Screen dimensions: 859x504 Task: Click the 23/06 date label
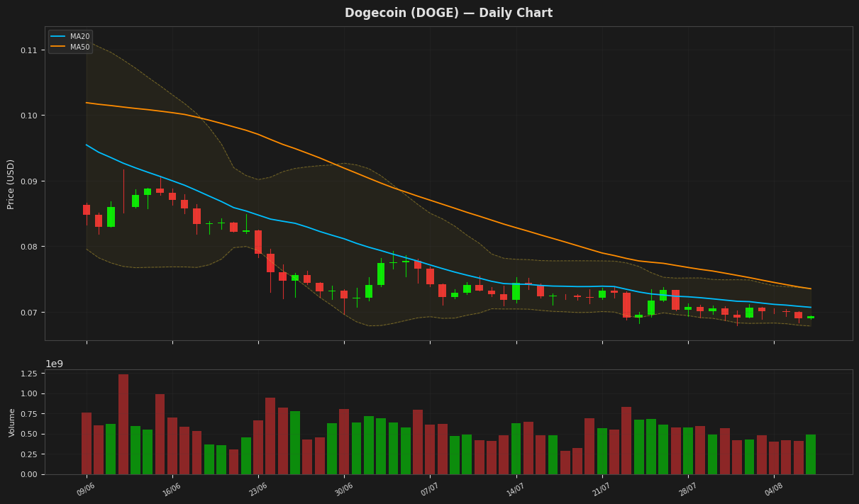pos(256,489)
